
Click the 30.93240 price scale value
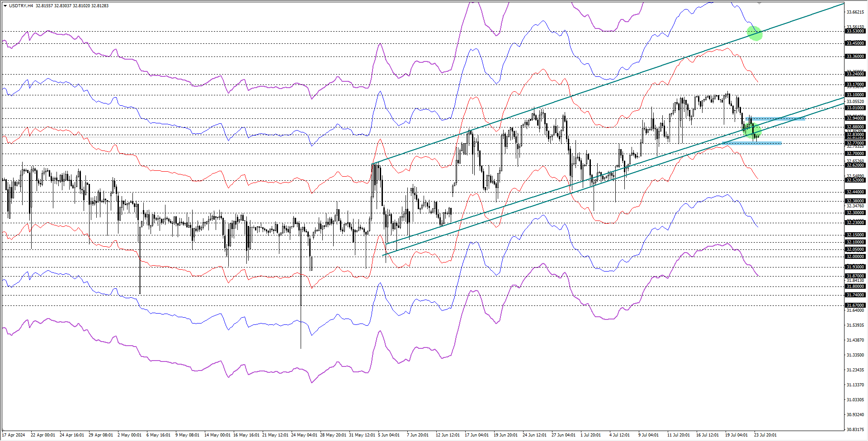(x=855, y=415)
